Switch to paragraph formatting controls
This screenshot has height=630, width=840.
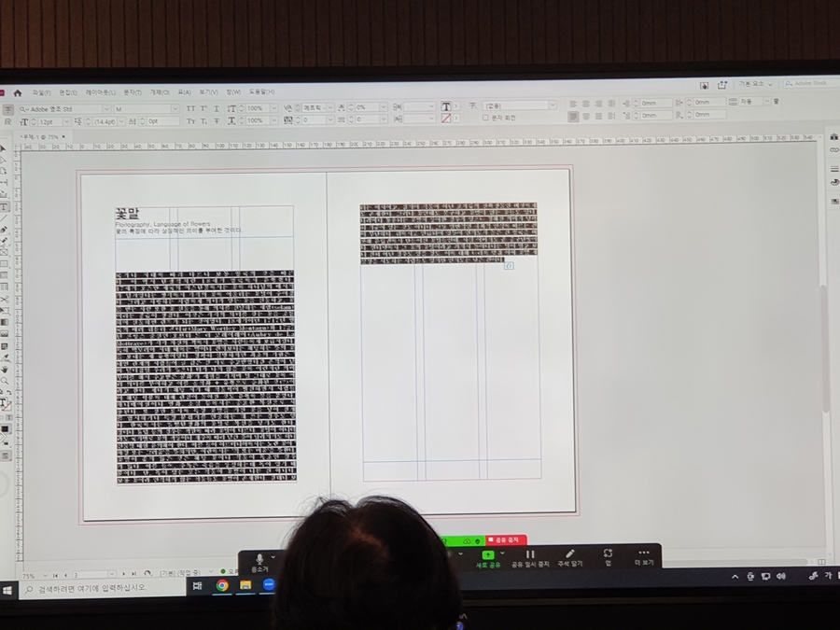(7, 121)
